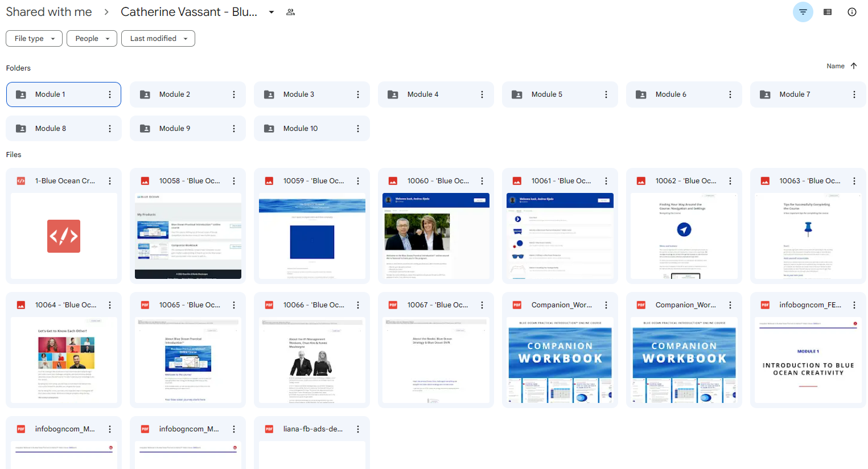Open the 10059 - 'Blue Oc... image thumbnail

coord(312,236)
